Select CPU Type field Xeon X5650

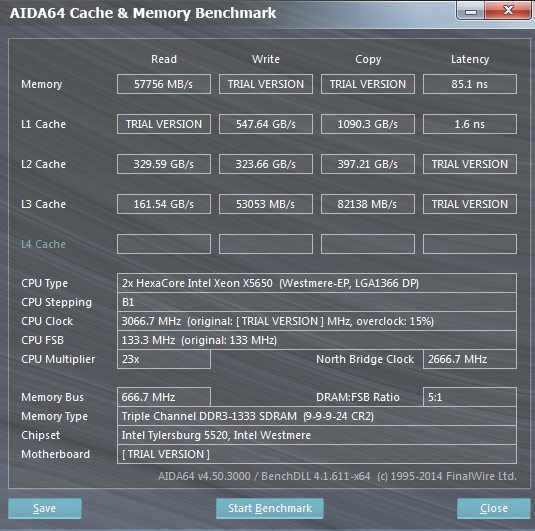317,283
